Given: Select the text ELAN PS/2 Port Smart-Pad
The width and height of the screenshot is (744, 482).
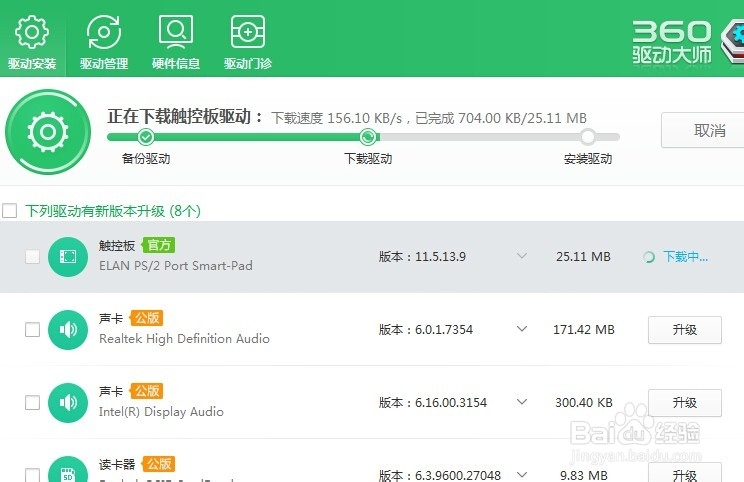Looking at the screenshot, I should [176, 266].
